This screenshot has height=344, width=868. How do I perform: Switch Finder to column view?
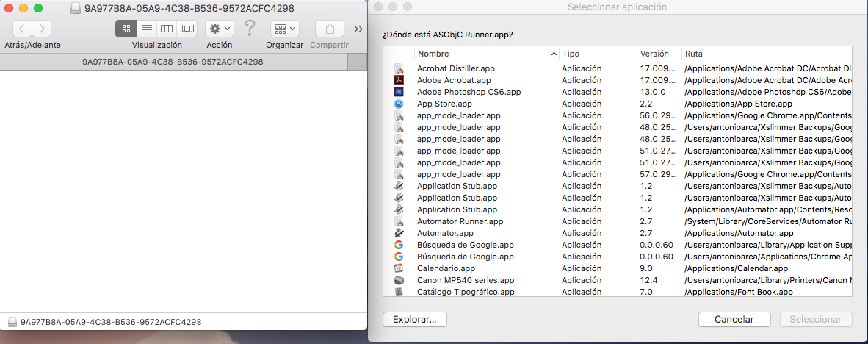tap(166, 29)
